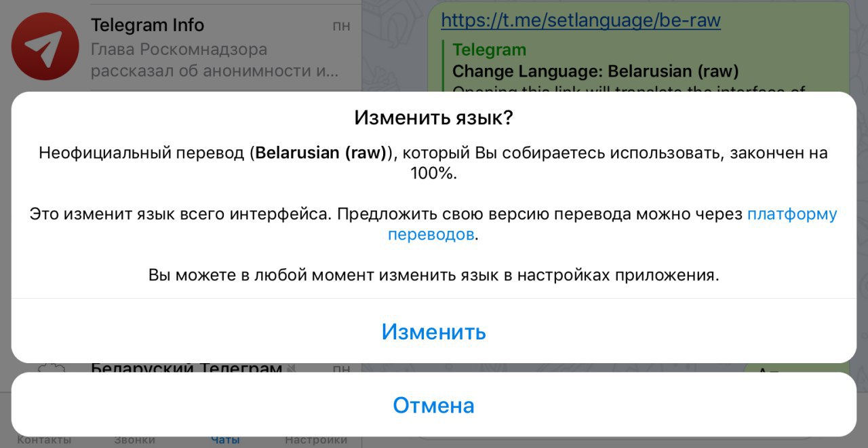Confirm language change with Изменить button
Image resolution: width=868 pixels, height=448 pixels.
434,331
